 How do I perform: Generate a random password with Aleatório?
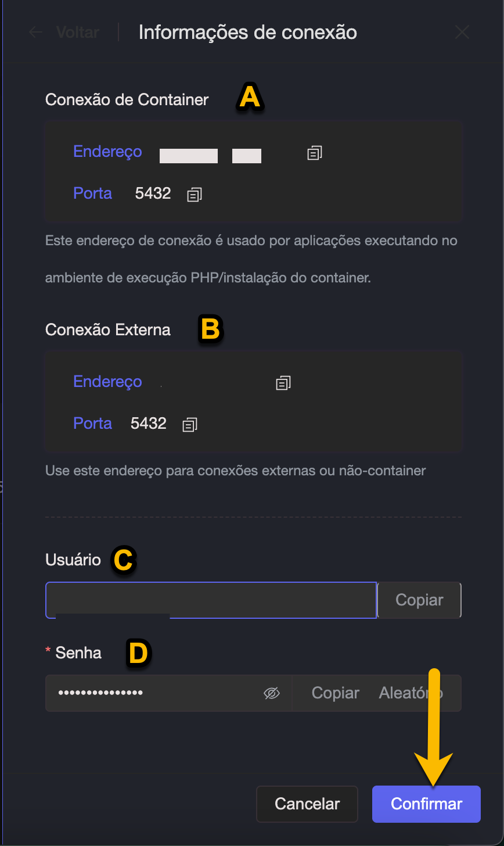coord(411,693)
